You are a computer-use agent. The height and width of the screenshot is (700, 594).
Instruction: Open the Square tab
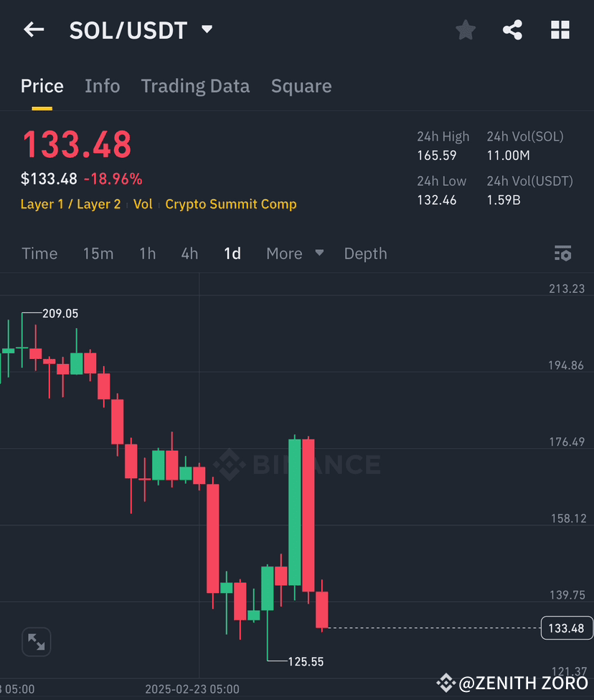point(301,85)
